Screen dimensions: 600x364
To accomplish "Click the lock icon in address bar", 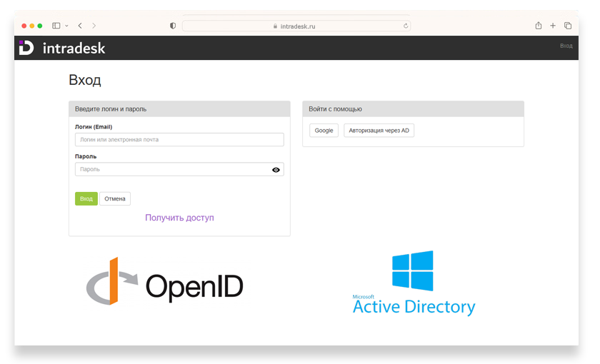I will [x=275, y=26].
